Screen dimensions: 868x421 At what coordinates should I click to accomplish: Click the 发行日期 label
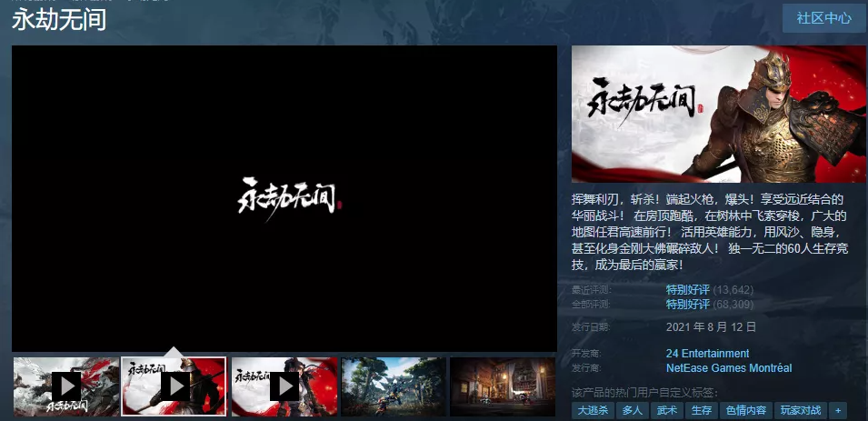pyautogui.click(x=591, y=327)
